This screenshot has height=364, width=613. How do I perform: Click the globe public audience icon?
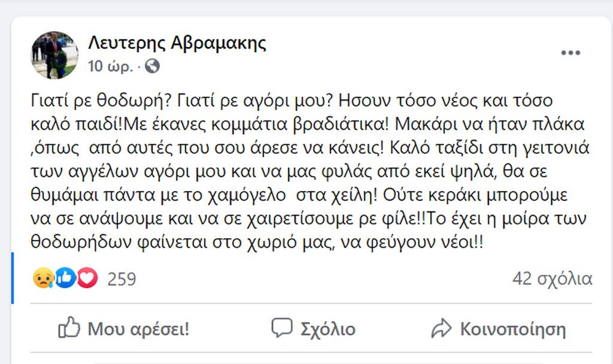pyautogui.click(x=153, y=66)
